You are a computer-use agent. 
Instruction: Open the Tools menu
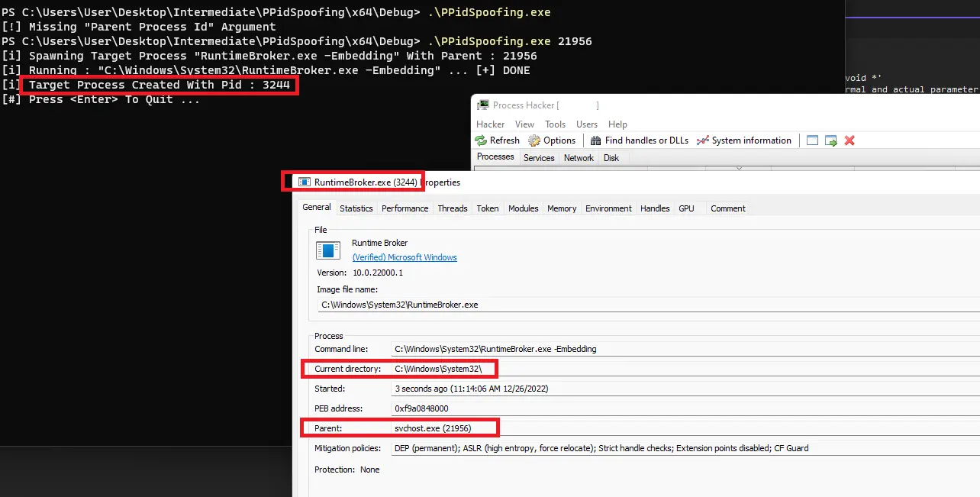(555, 124)
